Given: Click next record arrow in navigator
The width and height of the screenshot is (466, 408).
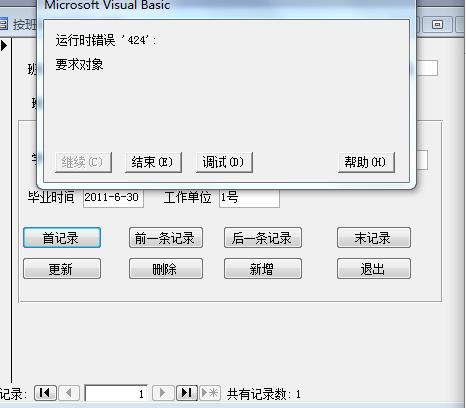Looking at the screenshot, I should pyautogui.click(x=163, y=393).
